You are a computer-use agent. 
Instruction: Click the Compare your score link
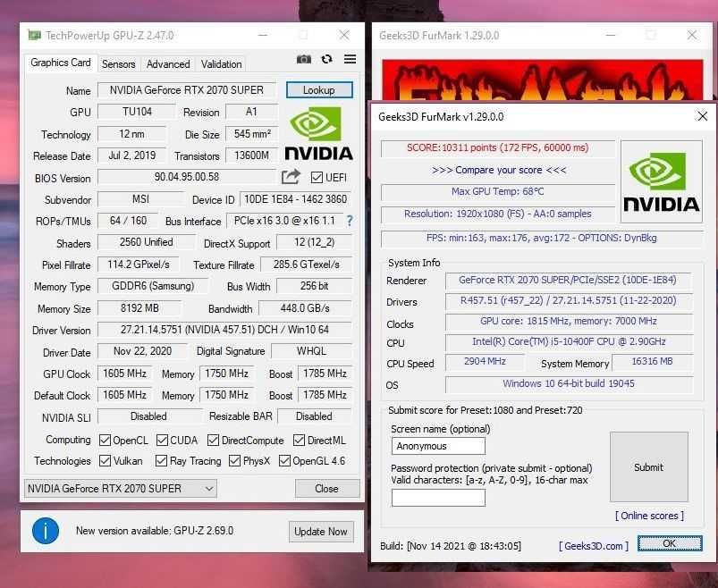click(x=499, y=170)
